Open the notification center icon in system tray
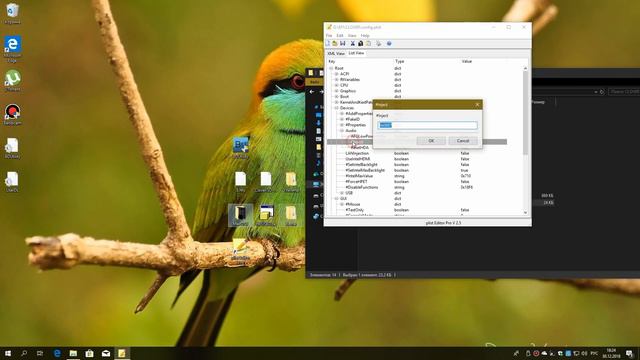The width and height of the screenshot is (640, 360). (630, 353)
